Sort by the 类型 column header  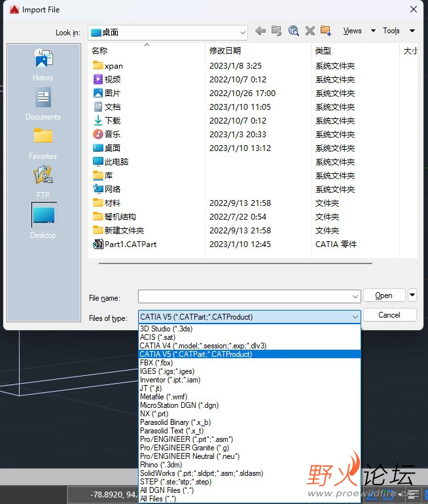tap(355, 50)
